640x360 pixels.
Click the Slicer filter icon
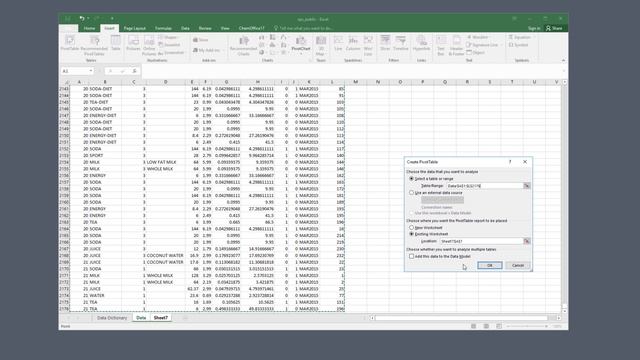click(x=385, y=43)
